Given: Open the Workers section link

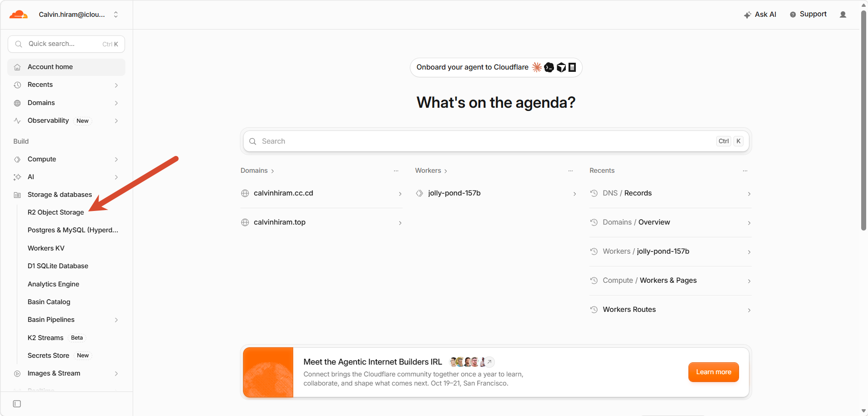Looking at the screenshot, I should pos(431,170).
